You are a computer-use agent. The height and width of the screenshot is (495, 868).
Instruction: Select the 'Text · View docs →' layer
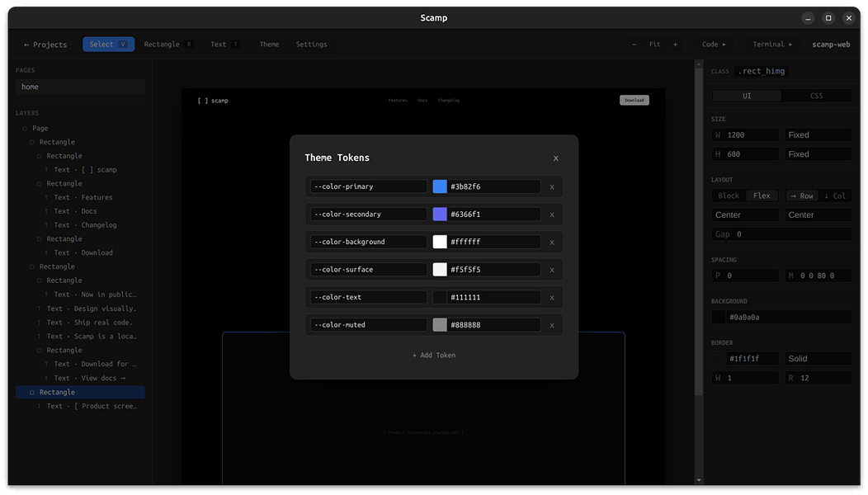tap(80, 378)
